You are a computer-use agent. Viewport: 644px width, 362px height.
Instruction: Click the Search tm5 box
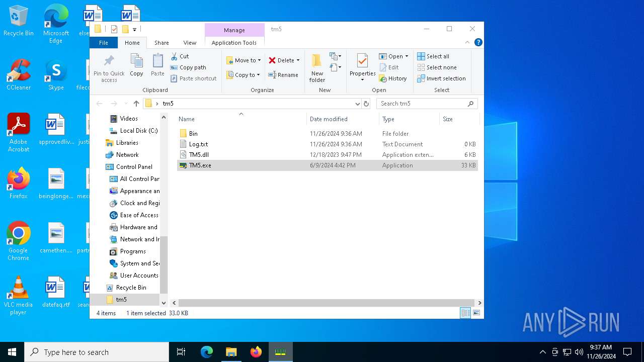coord(427,104)
